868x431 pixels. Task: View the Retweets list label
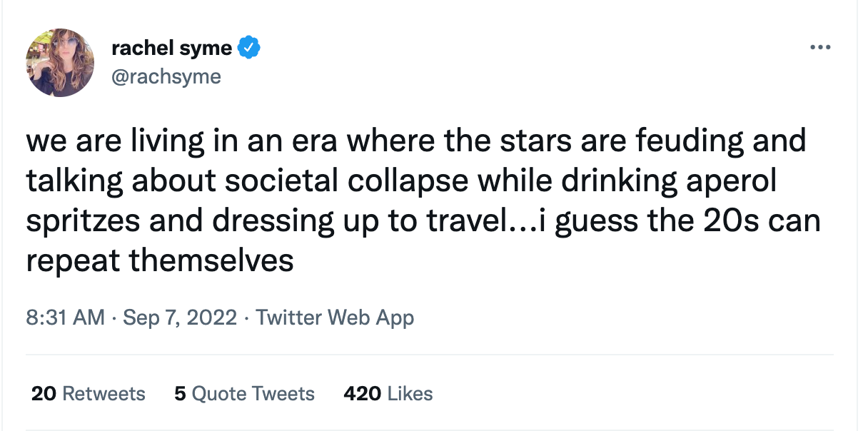(x=104, y=394)
